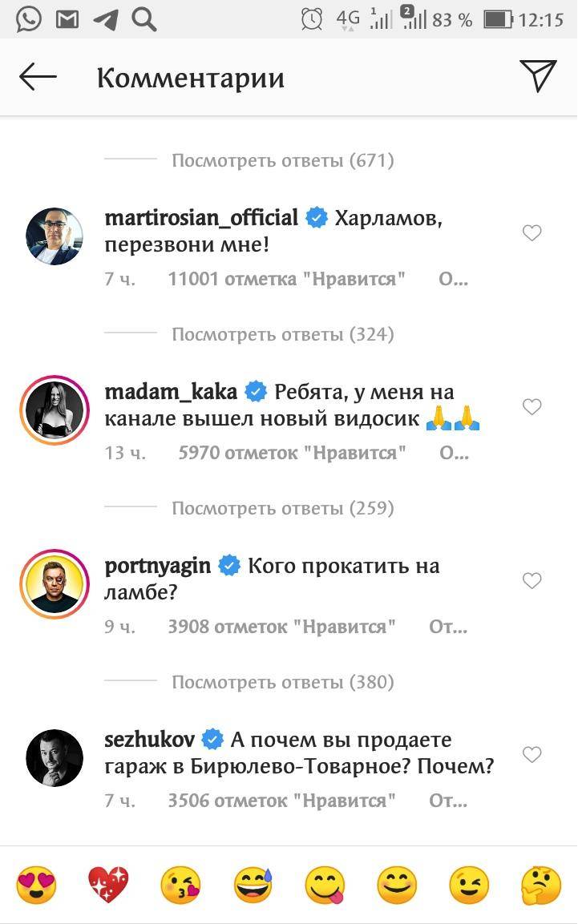Open direct messages paper plane icon
Screen dimensions: 578x924
538,76
